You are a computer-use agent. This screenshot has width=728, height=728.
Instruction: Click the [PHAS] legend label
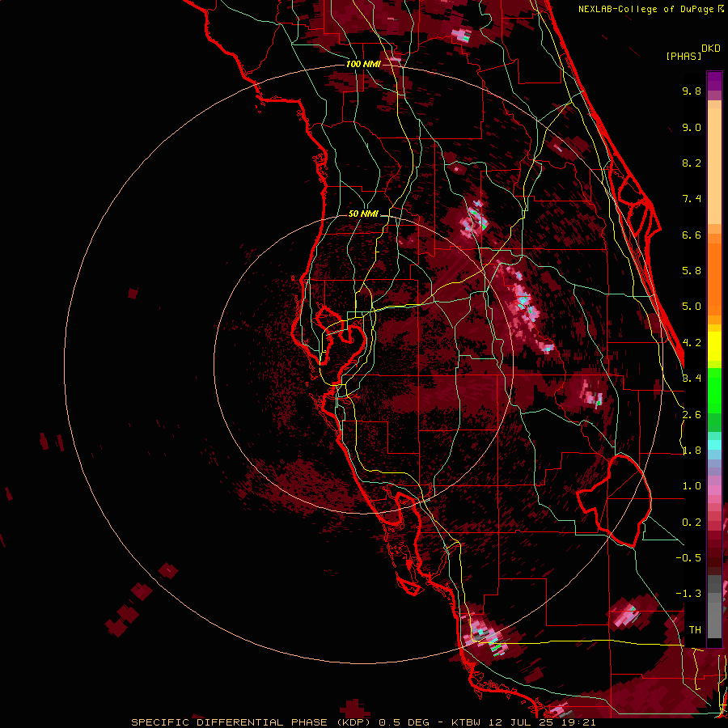pos(684,57)
